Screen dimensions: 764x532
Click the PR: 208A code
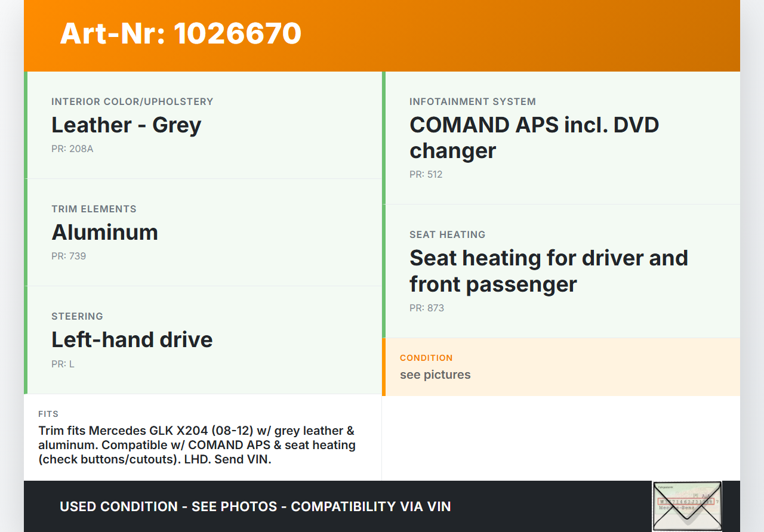pyautogui.click(x=72, y=149)
